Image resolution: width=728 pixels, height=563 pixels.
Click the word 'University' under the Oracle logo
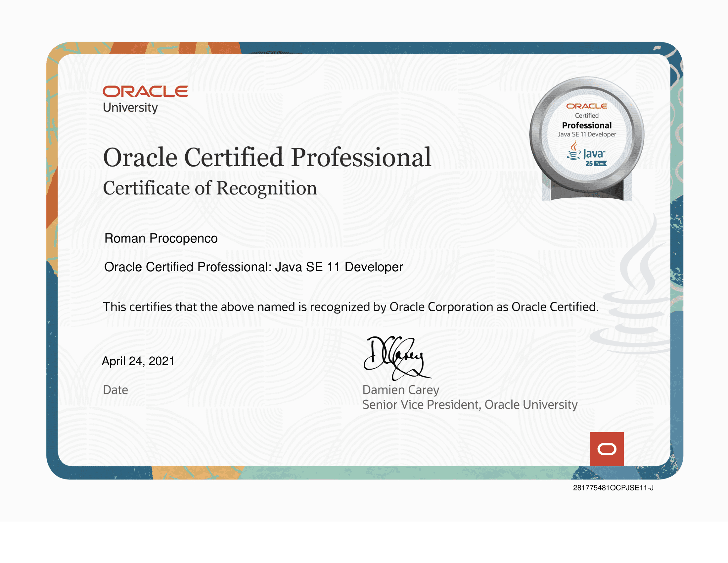click(x=130, y=108)
